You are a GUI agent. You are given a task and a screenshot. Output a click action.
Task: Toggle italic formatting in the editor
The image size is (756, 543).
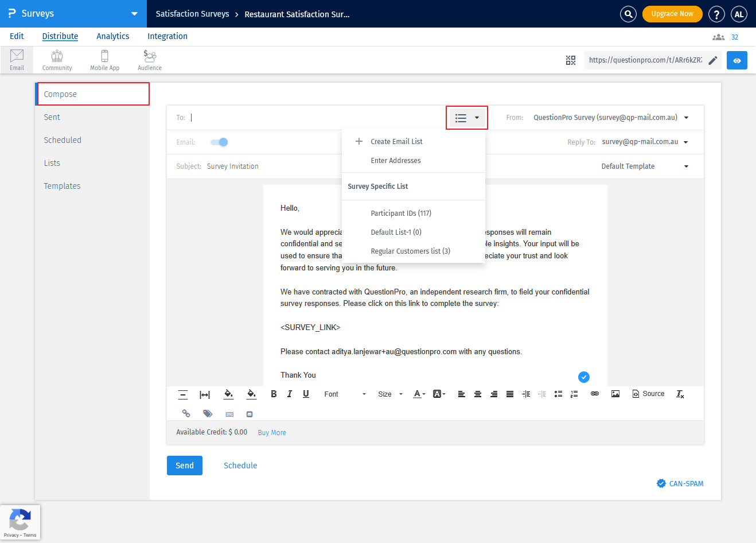(x=290, y=394)
